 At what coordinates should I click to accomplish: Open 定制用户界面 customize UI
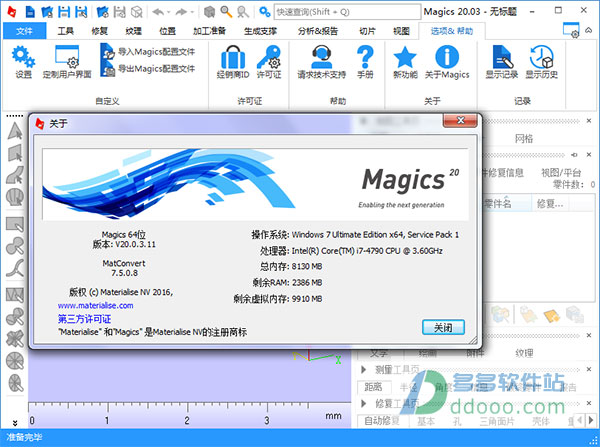tap(67, 62)
